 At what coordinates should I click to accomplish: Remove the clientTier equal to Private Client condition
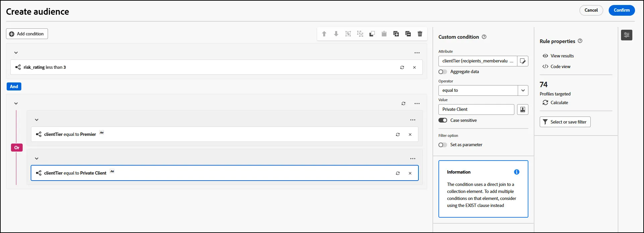[x=410, y=173]
